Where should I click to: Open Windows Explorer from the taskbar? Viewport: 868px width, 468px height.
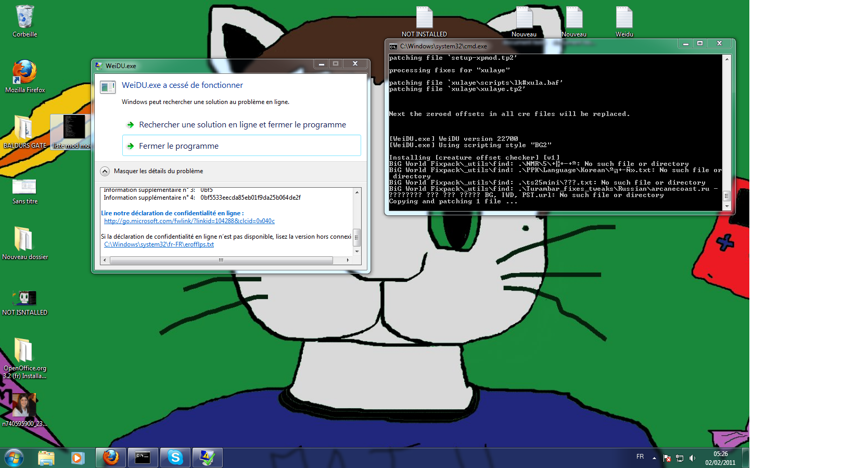click(46, 458)
